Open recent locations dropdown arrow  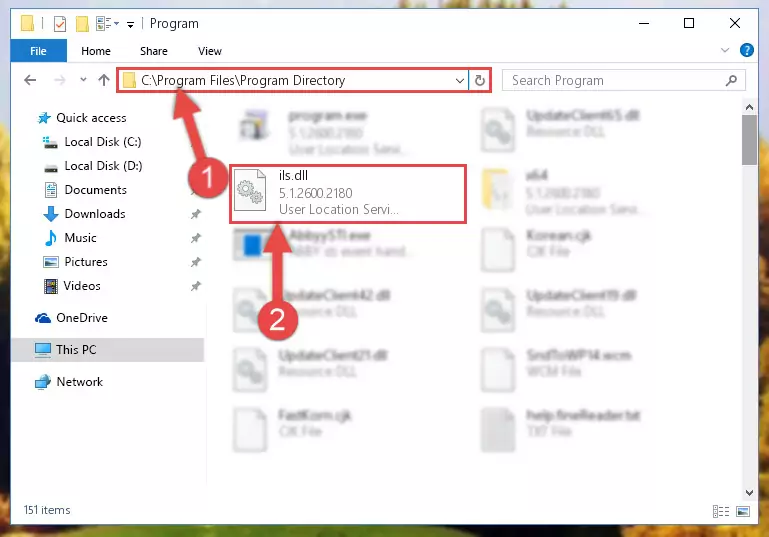coord(83,79)
